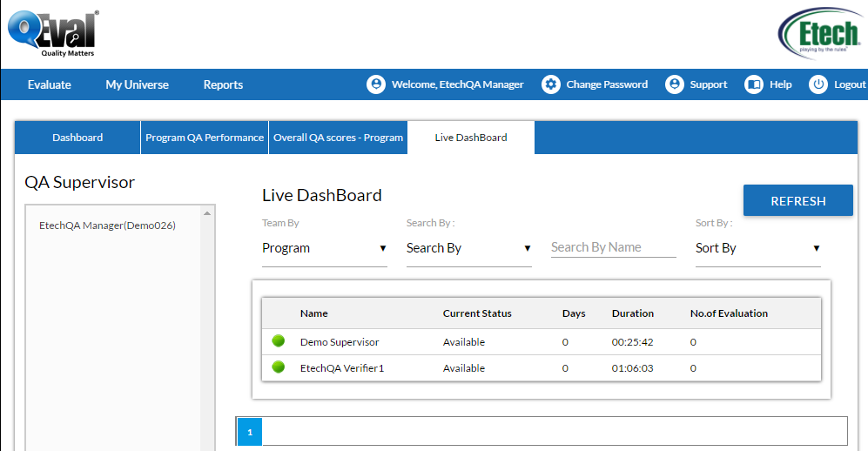Image resolution: width=868 pixels, height=451 pixels.
Task: Click duration 01:06:03 cell
Action: click(632, 368)
